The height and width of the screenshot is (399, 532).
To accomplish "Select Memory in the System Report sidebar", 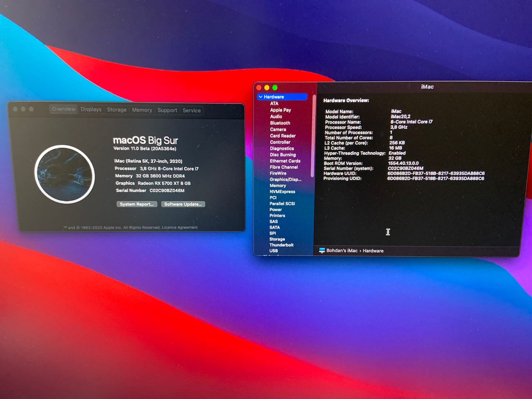I will click(x=278, y=186).
